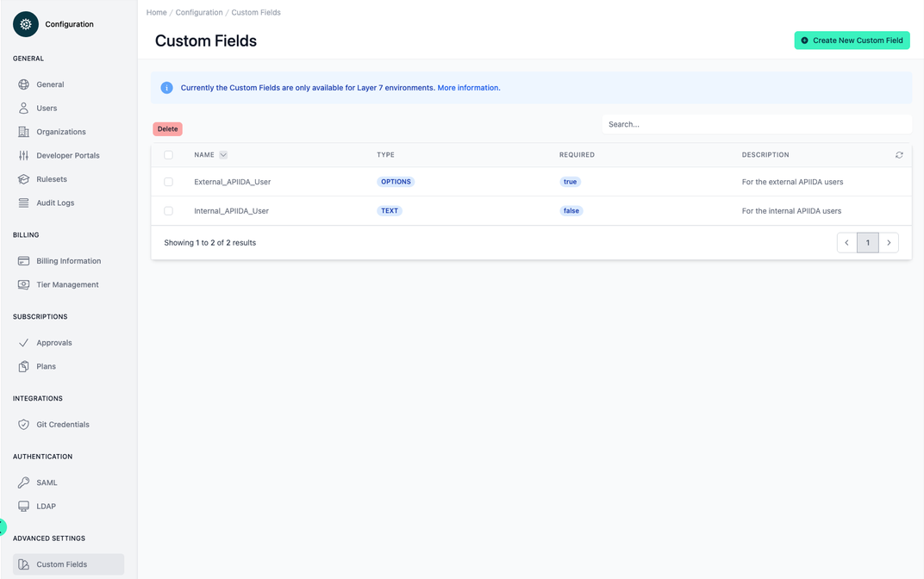924x579 pixels.
Task: Select the Users sidebar icon
Action: click(x=25, y=108)
